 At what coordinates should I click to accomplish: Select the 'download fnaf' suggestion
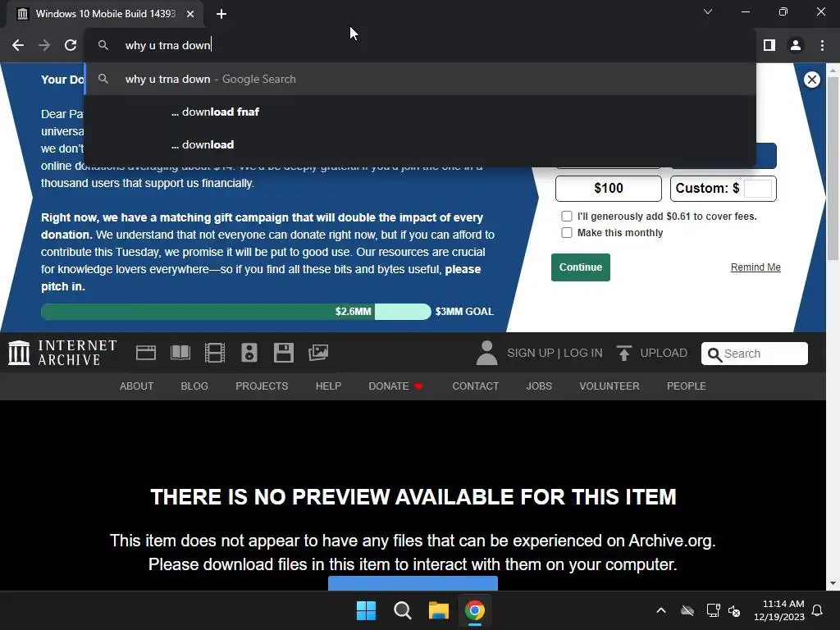pos(420,112)
